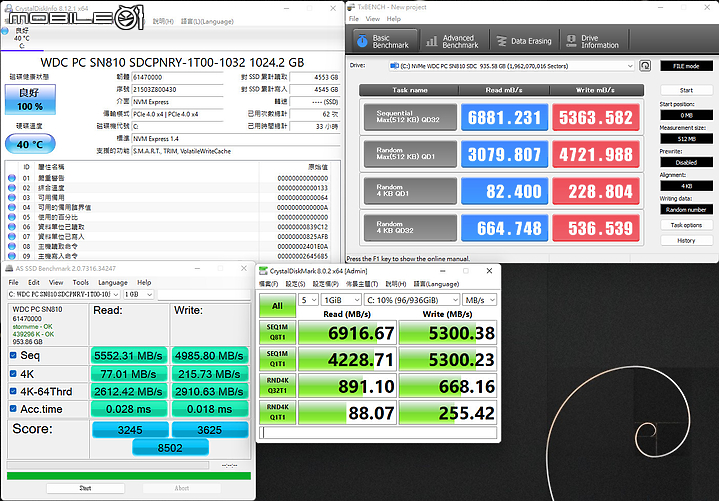
Task: Open Language menu in AS SSD Benchmark
Action: pos(113,282)
